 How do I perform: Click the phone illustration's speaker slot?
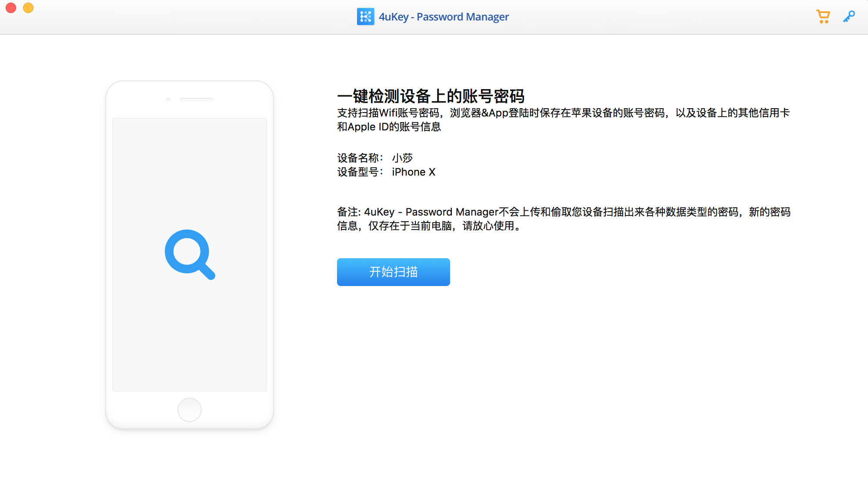tap(197, 100)
